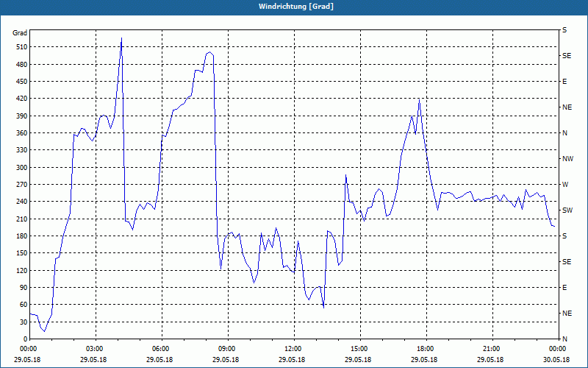Click the date label 30.05.18

tap(556, 360)
